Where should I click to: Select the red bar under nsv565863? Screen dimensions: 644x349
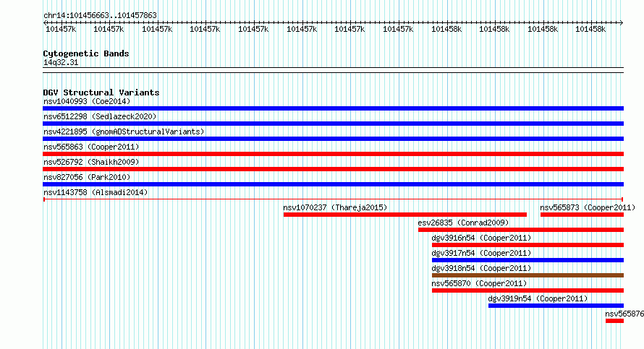(333, 154)
